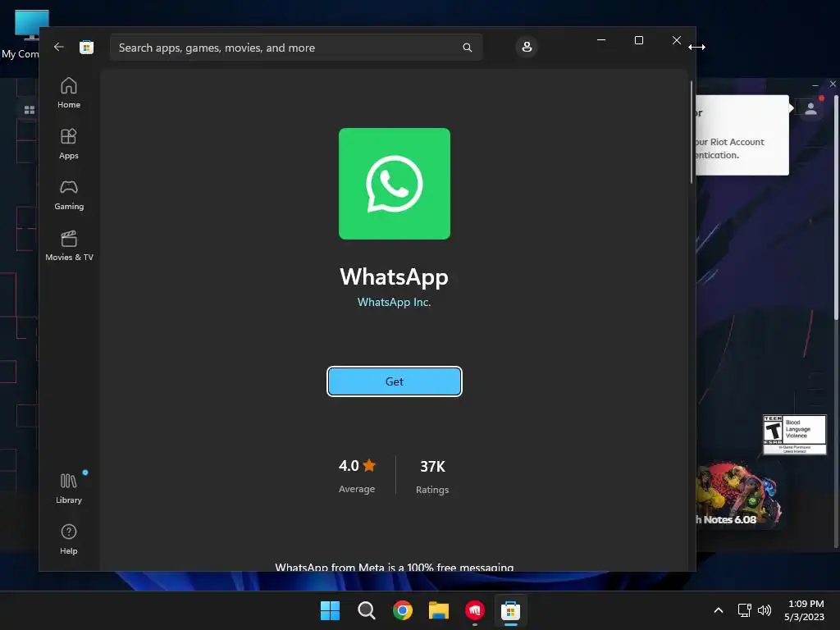Open Apps section in the sidebar
This screenshot has height=630, width=840.
tap(69, 144)
